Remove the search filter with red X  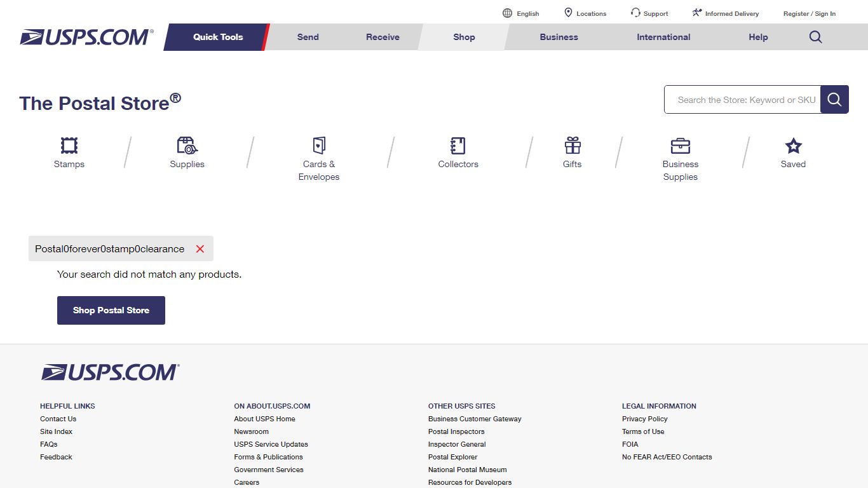click(200, 249)
